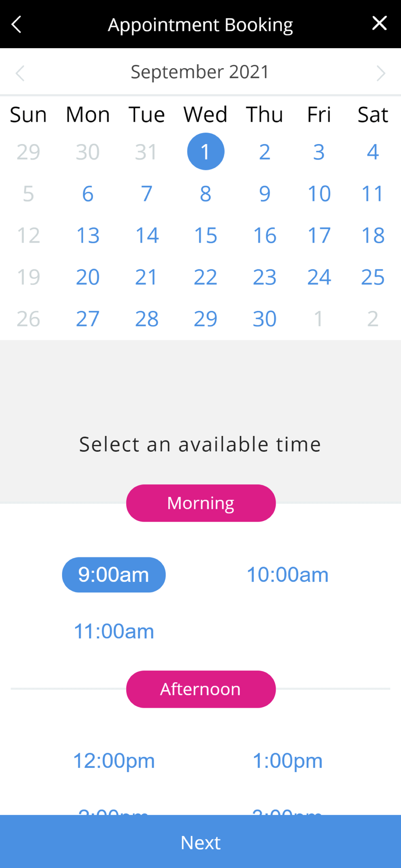Choose the 1:00pm time slot
Viewport: 401px width, 868px height.
coord(287,761)
